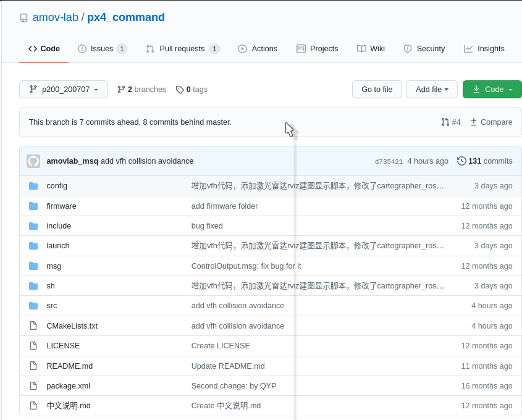Screen dimensions: 522x420
Task: Click the Issues circle icon
Action: 82,49
